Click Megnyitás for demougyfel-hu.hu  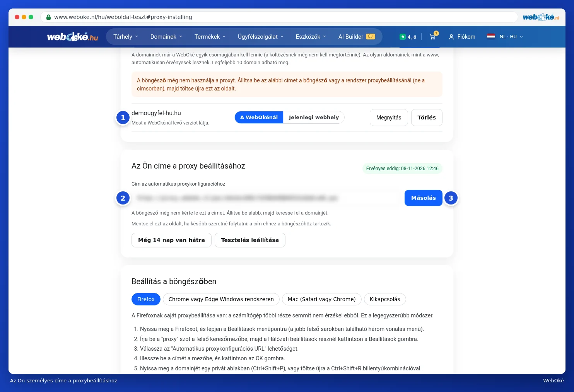(x=389, y=118)
